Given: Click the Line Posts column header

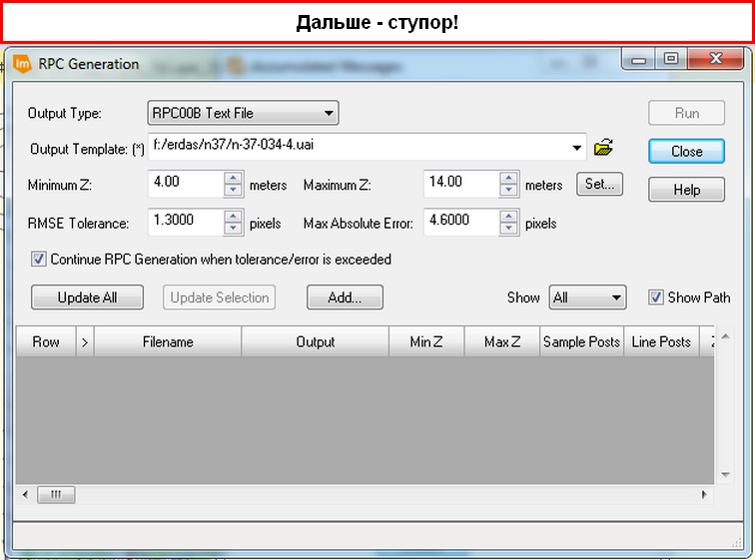Looking at the screenshot, I should (661, 341).
